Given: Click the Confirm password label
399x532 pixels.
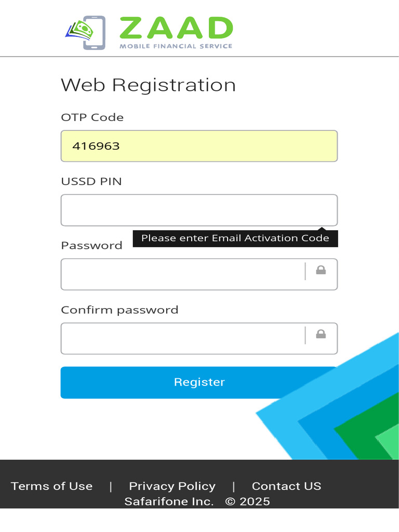Looking at the screenshot, I should [x=119, y=310].
